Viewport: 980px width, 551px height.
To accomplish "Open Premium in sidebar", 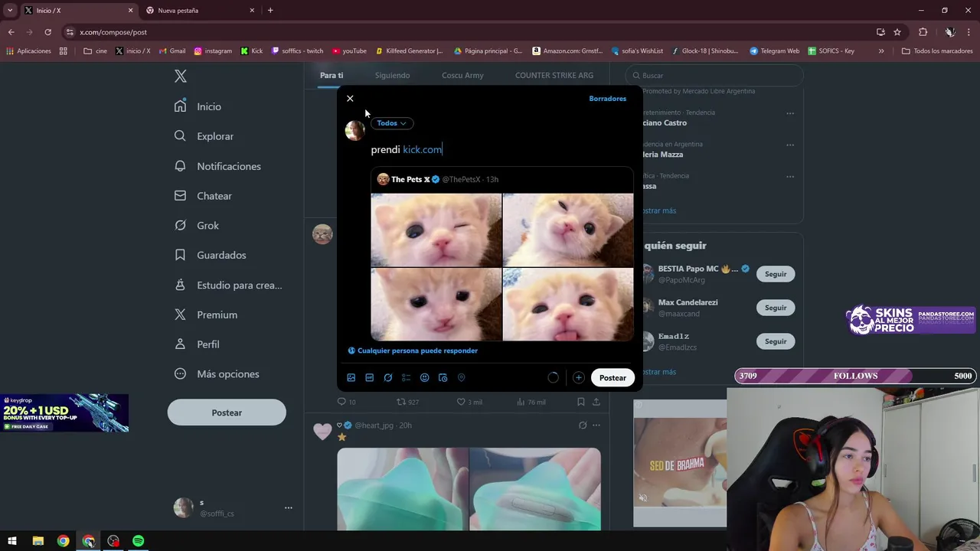I will tap(207, 315).
